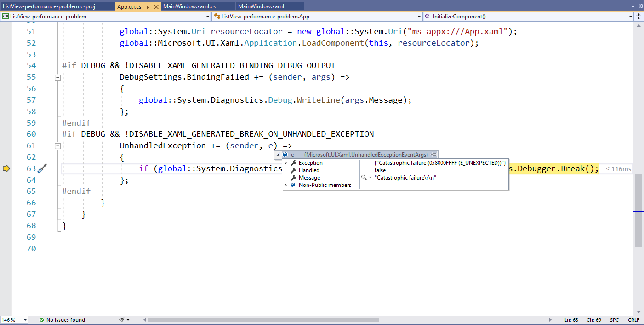
Task: Expand the Exception property node
Action: (x=286, y=163)
